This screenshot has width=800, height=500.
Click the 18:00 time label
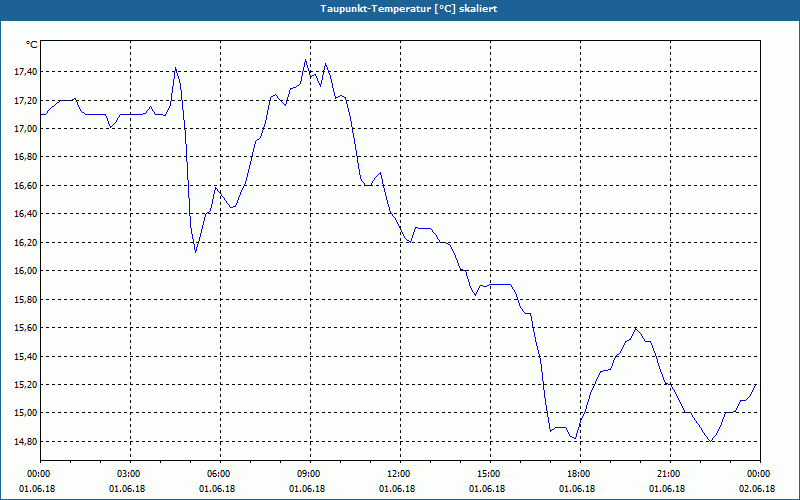(x=580, y=474)
